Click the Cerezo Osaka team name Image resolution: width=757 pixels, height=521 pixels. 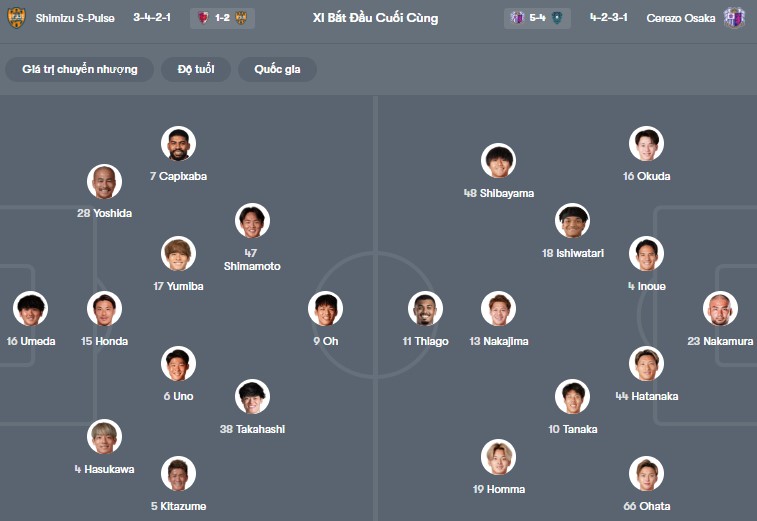pos(681,18)
